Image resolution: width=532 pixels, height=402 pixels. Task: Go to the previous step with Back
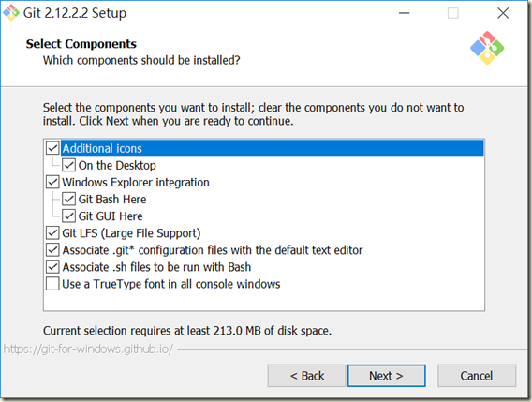306,376
